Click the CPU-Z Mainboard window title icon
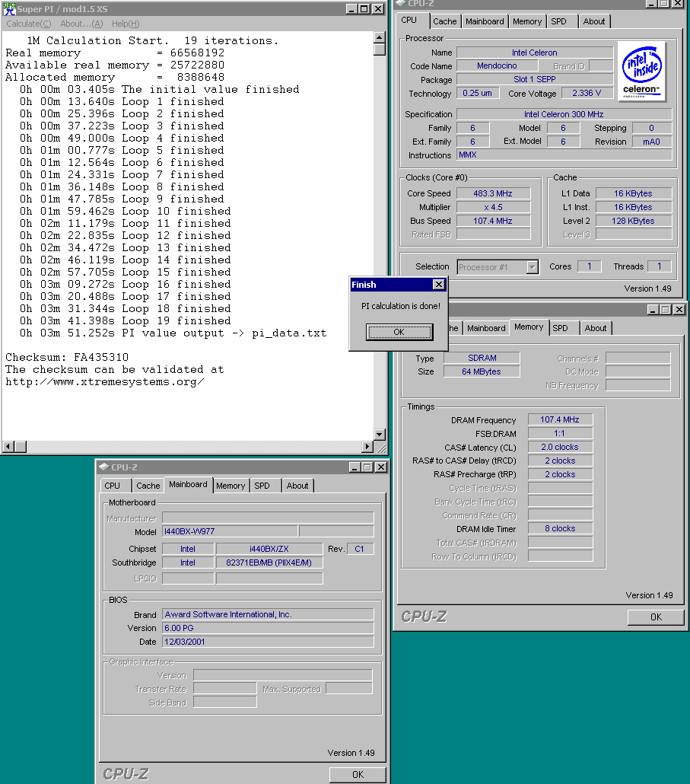Screen dimensions: 690x784 click(104, 467)
